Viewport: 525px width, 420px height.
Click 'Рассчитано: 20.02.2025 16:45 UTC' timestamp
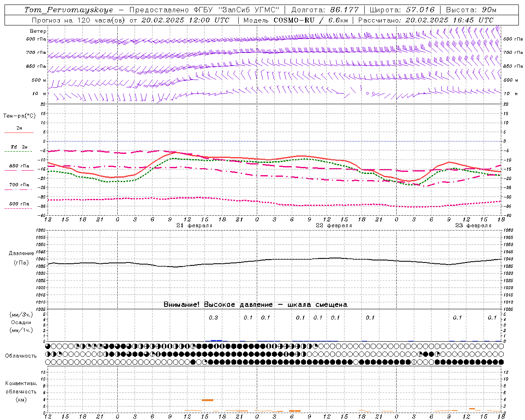tap(426, 20)
